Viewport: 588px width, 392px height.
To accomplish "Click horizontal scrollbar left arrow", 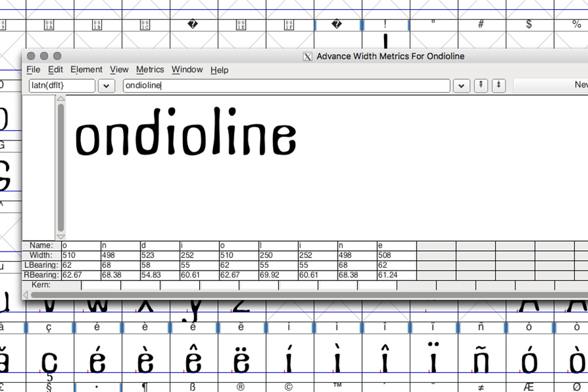I will click(25, 295).
